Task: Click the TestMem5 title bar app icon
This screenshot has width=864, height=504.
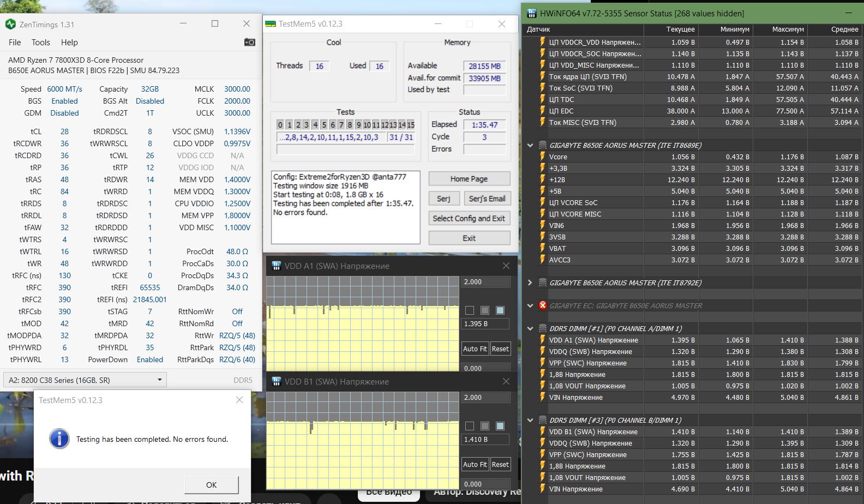Action: (x=270, y=23)
